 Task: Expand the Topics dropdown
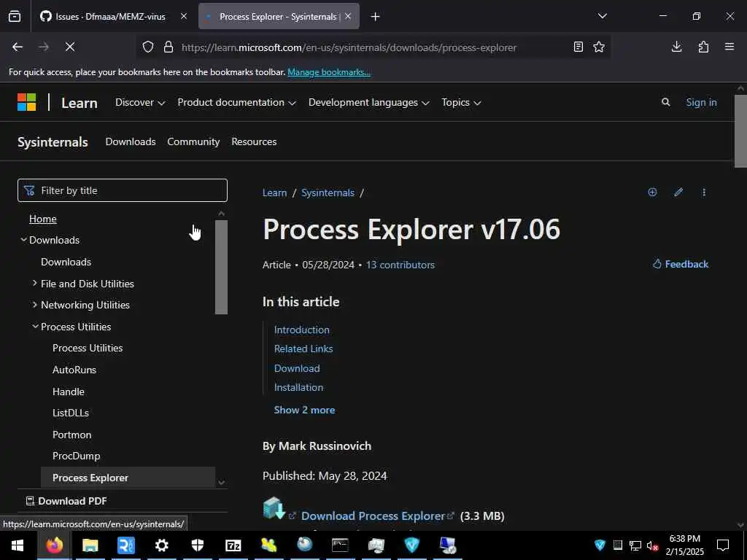(461, 102)
